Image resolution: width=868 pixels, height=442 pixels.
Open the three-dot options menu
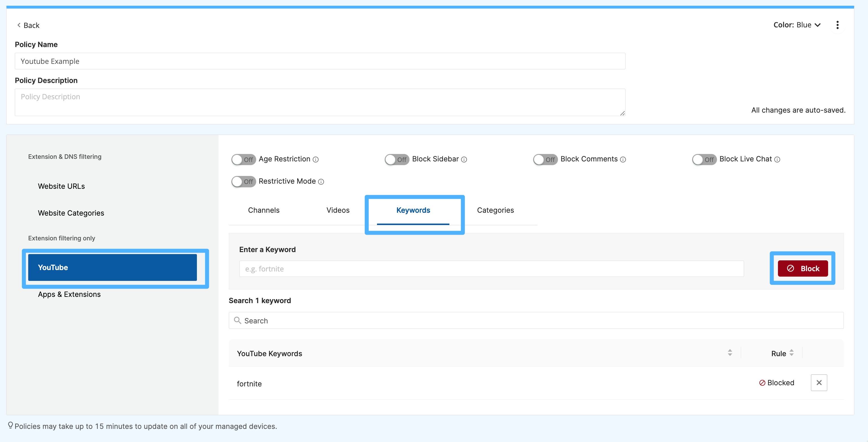click(838, 25)
